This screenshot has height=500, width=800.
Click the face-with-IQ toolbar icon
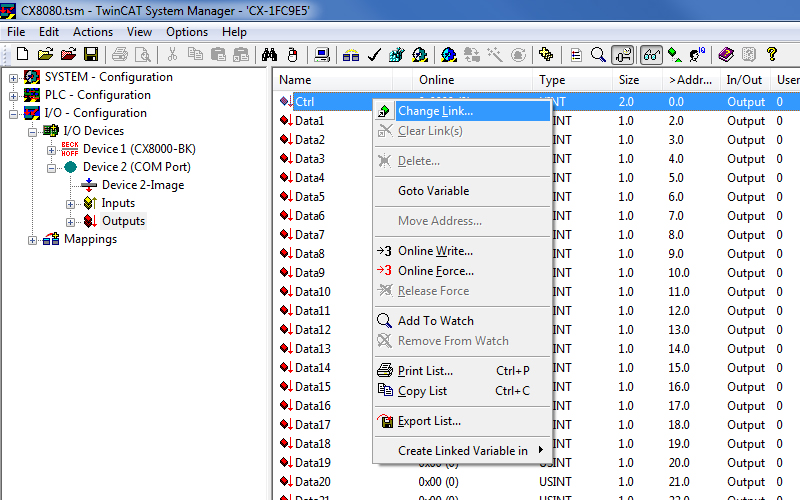[x=697, y=54]
